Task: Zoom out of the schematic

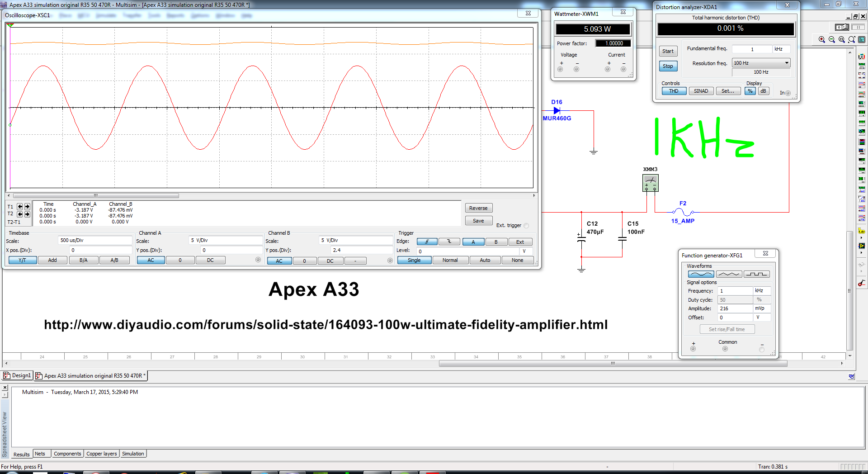Action: tap(832, 40)
